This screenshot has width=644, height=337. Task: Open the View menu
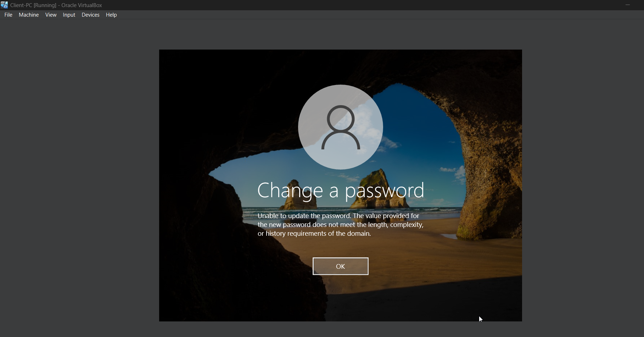[x=51, y=15]
